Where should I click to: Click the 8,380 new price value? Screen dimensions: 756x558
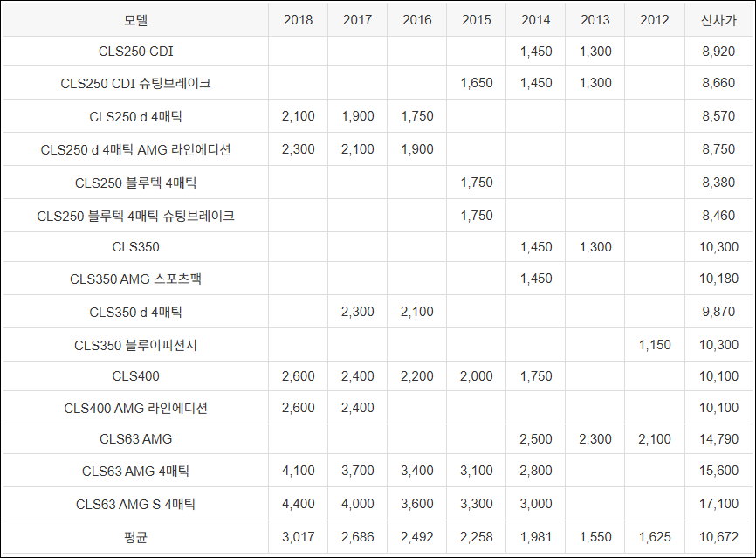pos(718,183)
